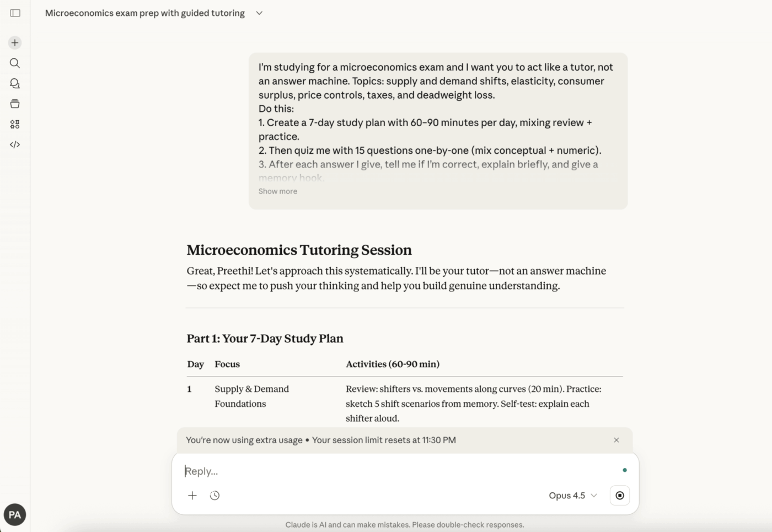Screen dimensions: 772x532
Task: Dismiss the extra usage banner
Action: coord(616,440)
